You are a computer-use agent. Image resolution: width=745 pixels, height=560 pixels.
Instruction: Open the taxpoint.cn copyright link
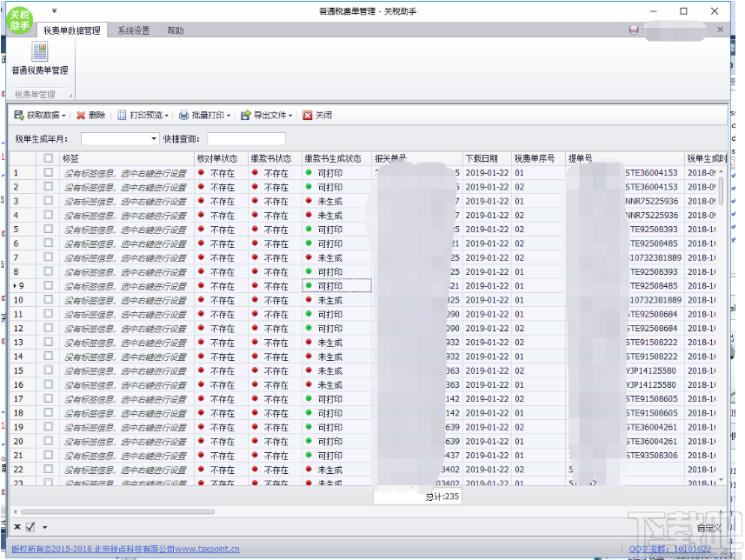pos(125,549)
